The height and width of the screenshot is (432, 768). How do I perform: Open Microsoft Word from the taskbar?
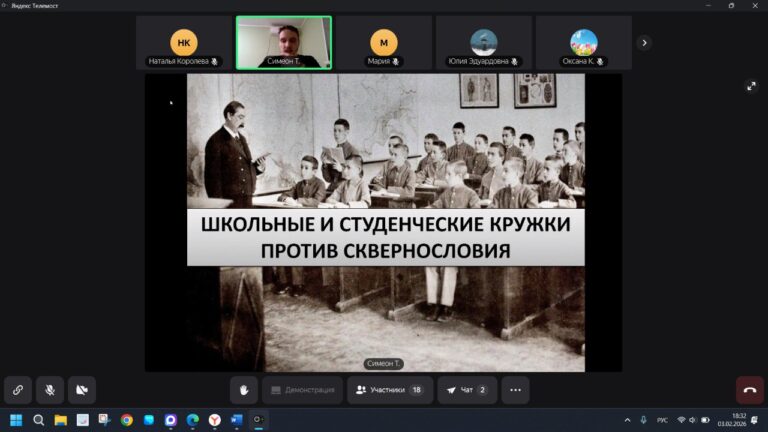point(237,420)
